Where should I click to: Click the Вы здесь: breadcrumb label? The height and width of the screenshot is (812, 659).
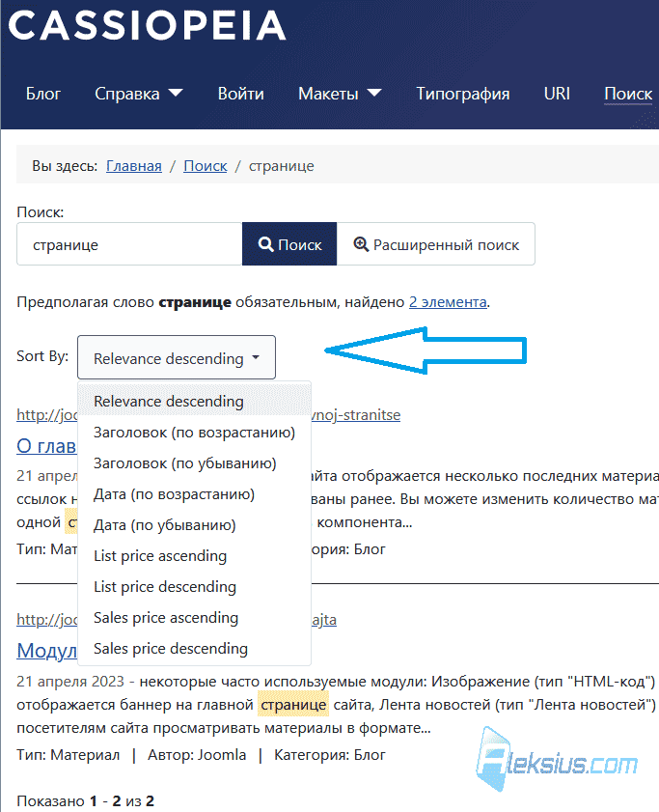tap(65, 166)
